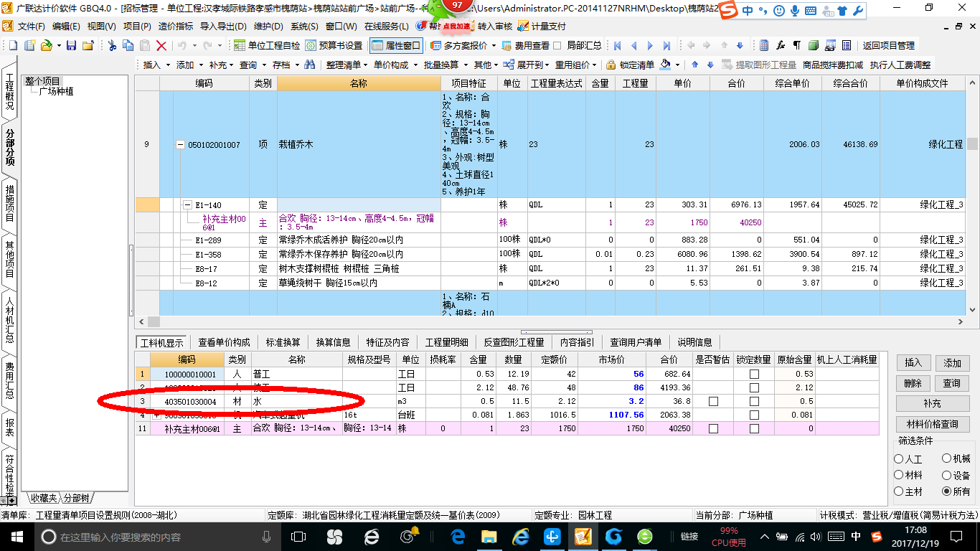Click the Undo arrow icon

click(182, 45)
